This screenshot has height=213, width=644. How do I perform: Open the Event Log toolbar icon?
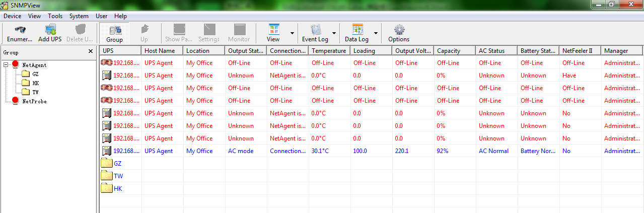pos(315,30)
